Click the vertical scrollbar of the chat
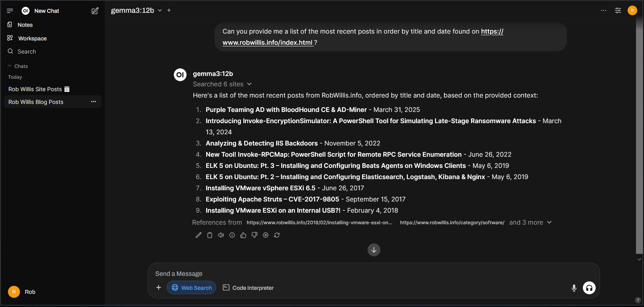The image size is (644, 307). 639,135
